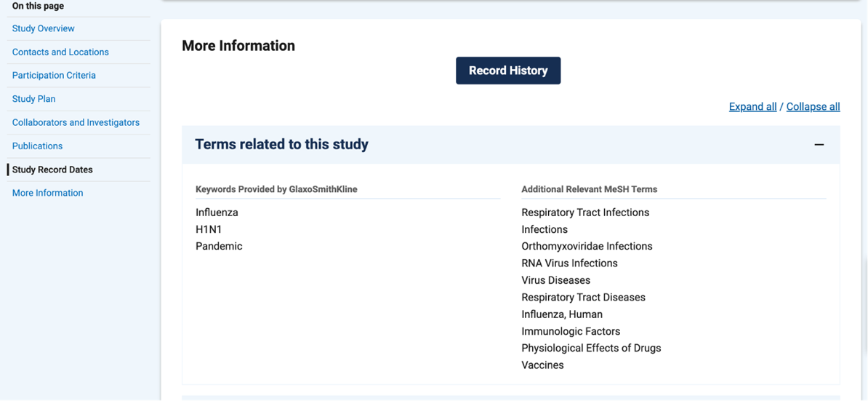Go to Study Overview in sidebar

pyautogui.click(x=44, y=28)
